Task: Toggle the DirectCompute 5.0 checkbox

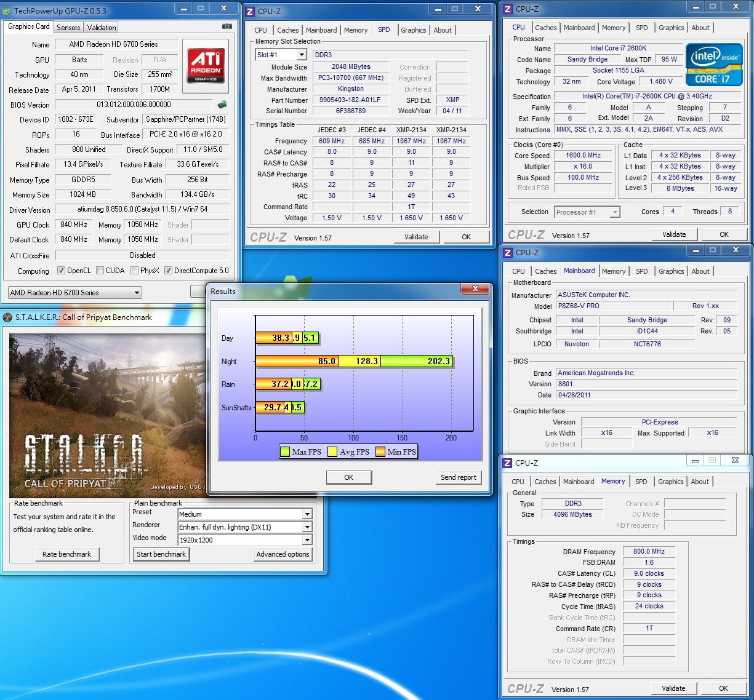Action: coord(168,271)
